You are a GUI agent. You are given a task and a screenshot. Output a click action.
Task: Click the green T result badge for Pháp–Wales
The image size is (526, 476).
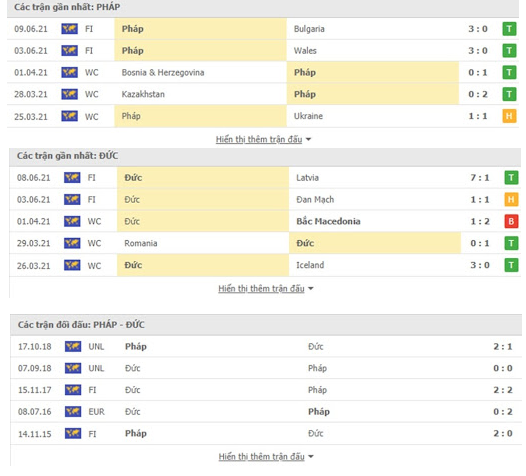click(509, 51)
